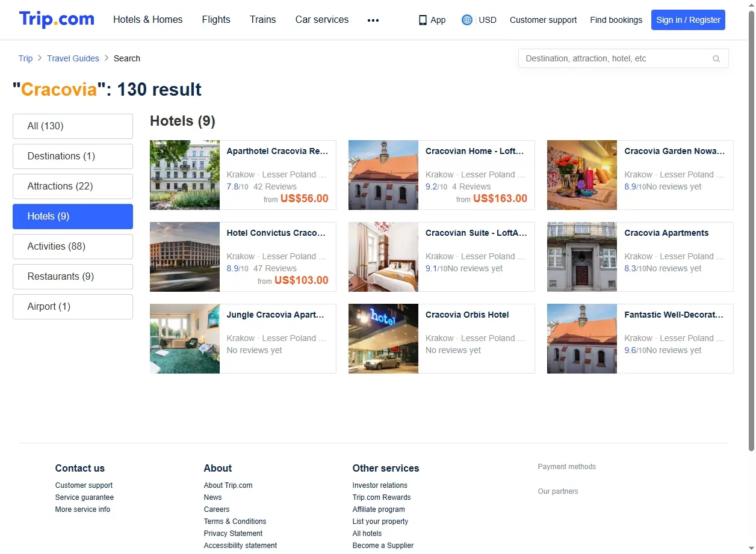This screenshot has height=554, width=756.
Task: Select Destinations (1) filter tab
Action: coord(73,156)
